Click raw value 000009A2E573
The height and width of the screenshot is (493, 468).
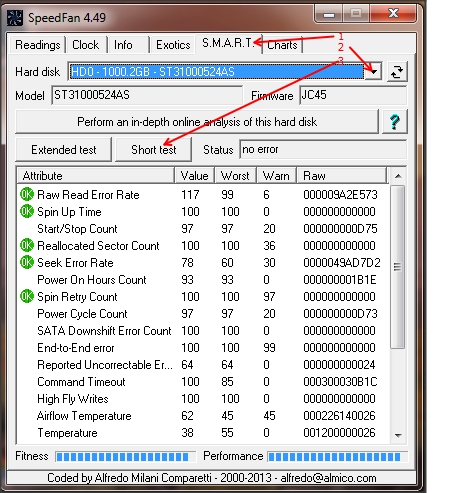[x=340, y=195]
